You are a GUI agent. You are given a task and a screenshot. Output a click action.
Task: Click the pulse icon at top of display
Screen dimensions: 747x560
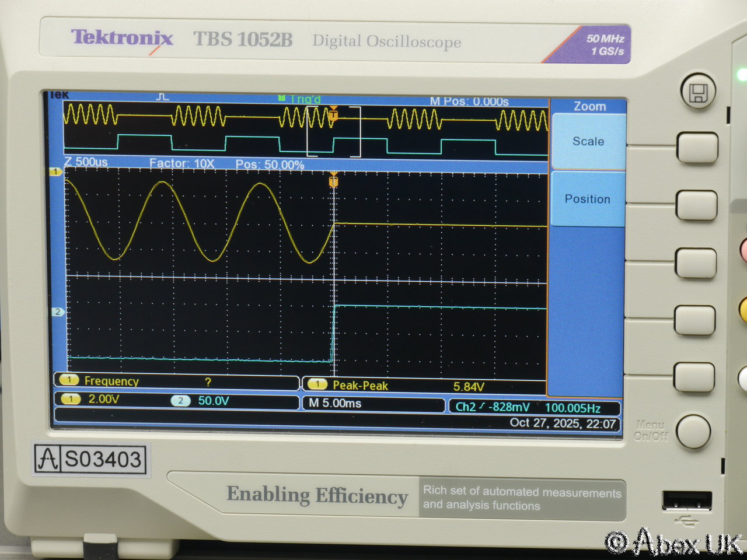pos(163,97)
